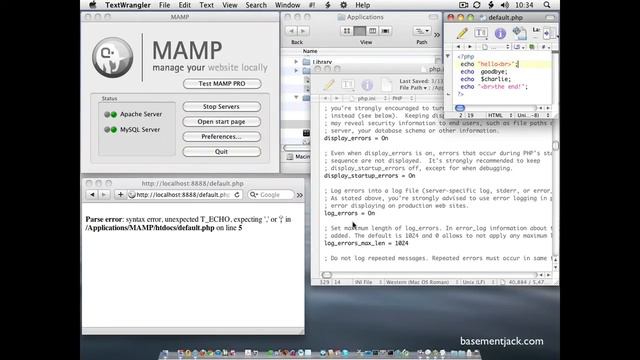
Task: Click Finder forward arrow button
Action: tap(303, 31)
